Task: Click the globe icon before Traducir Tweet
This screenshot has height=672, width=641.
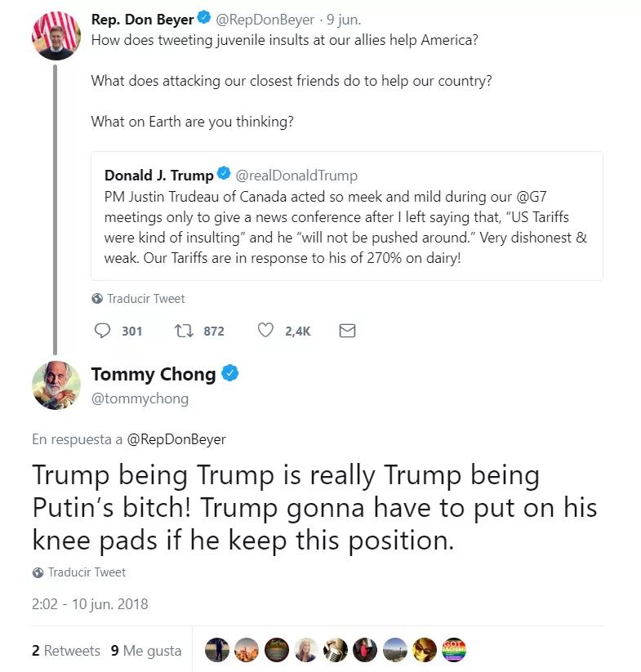Action: [100, 298]
